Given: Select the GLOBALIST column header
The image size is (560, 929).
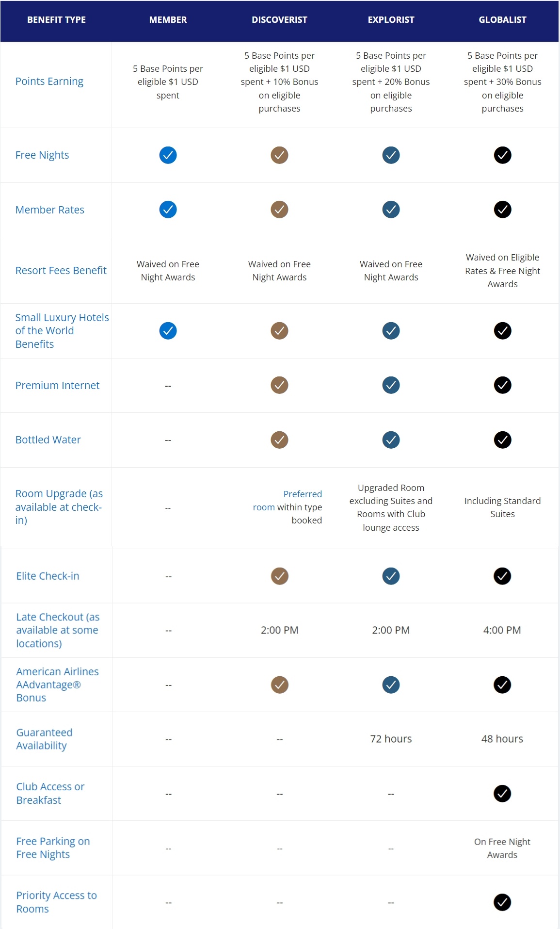Looking at the screenshot, I should click(502, 20).
